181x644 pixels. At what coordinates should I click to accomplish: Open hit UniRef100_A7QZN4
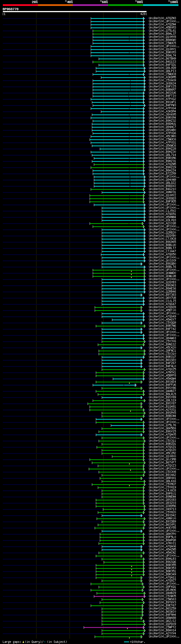coord(162,25)
